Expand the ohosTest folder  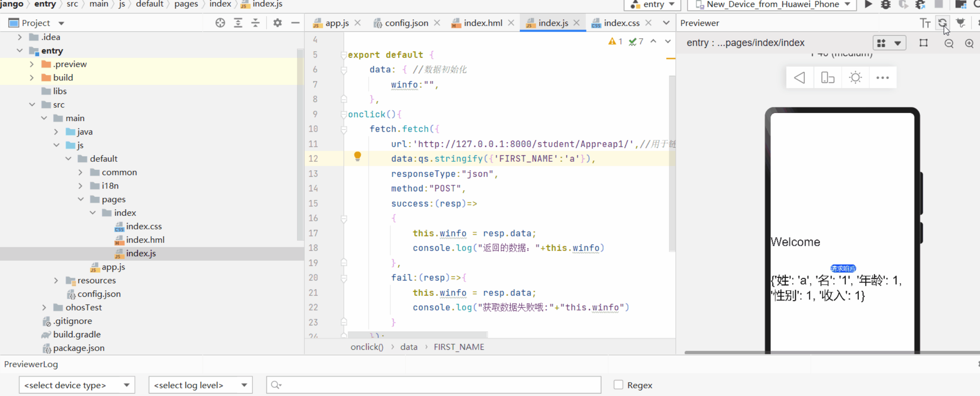point(44,308)
